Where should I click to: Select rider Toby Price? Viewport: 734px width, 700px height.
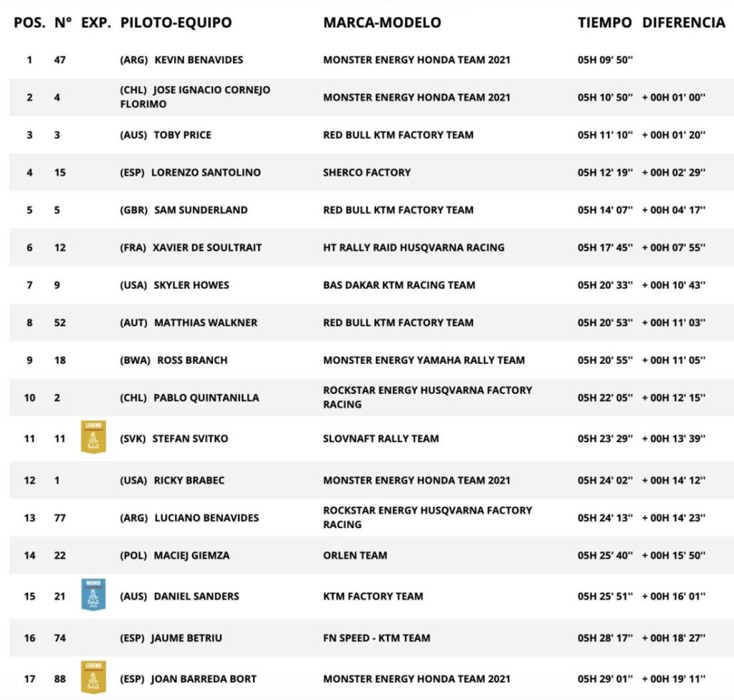point(183,135)
